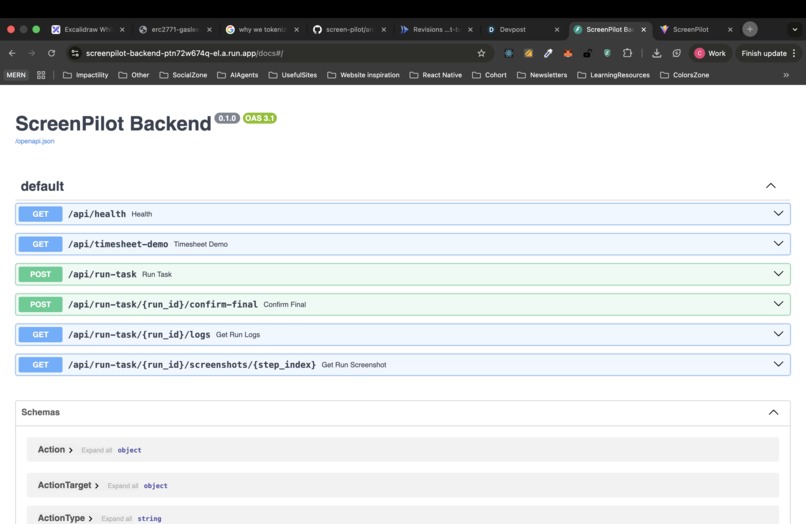Viewport: 806px width, 524px height.
Task: Open SocialZone bookmarks folder
Action: pos(184,75)
